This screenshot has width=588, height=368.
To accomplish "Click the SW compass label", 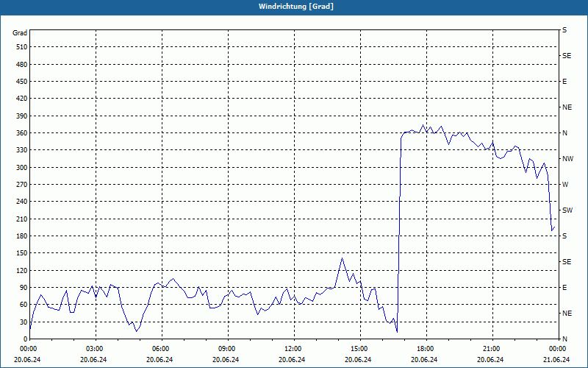I will (567, 210).
